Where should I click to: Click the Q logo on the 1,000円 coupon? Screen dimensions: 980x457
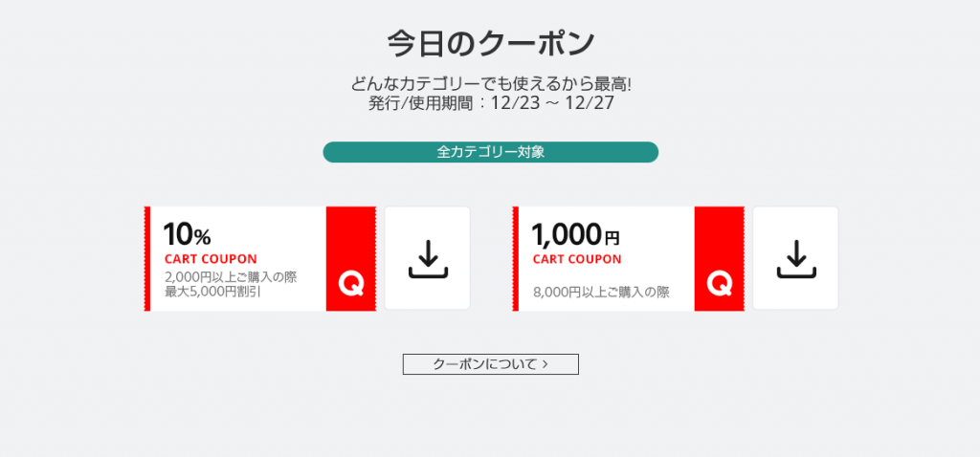(x=719, y=283)
